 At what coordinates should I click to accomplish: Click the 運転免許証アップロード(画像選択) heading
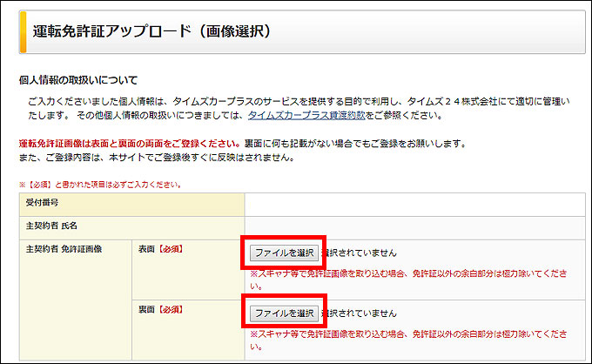click(151, 31)
